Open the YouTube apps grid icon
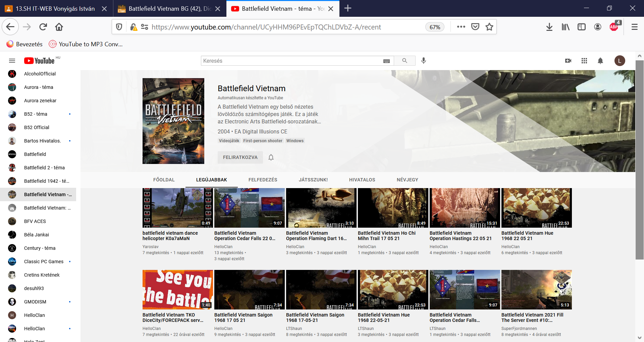644x342 pixels. click(584, 61)
